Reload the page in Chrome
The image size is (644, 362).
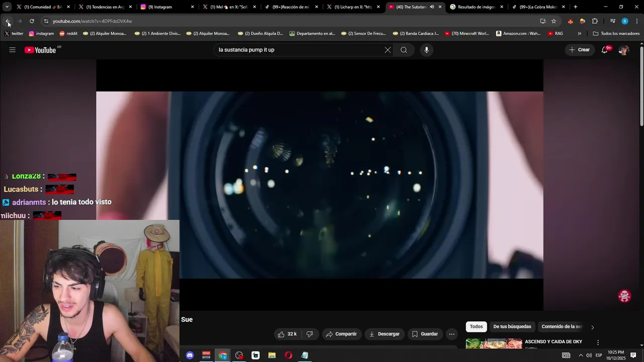32,21
